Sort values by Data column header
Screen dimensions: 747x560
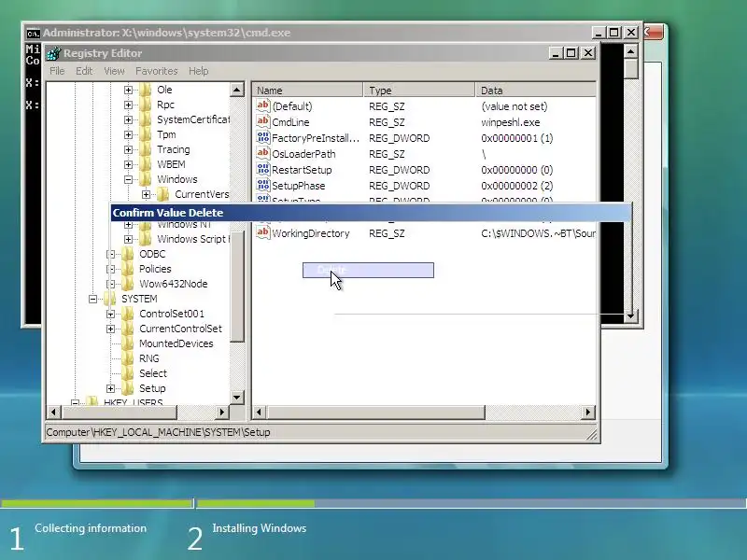pos(535,90)
